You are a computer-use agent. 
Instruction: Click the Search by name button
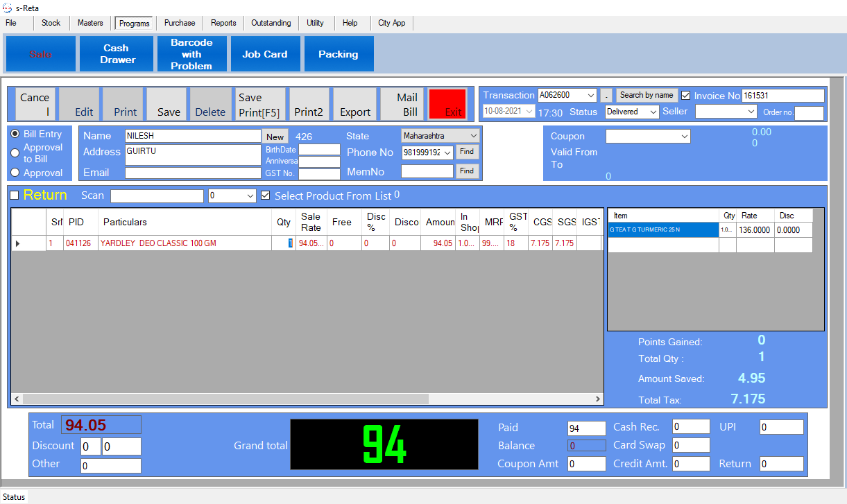point(646,95)
